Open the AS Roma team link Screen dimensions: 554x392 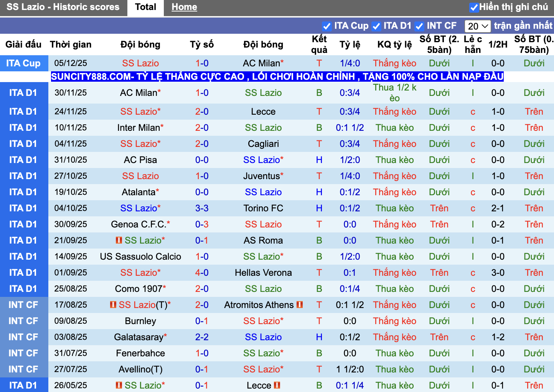[263, 240]
